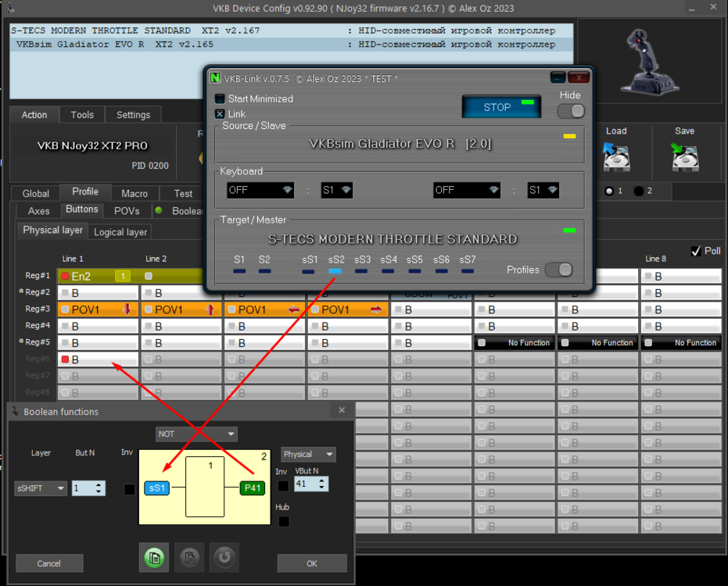The width and height of the screenshot is (728, 586).
Task: Open the Macro tab
Action: click(134, 194)
